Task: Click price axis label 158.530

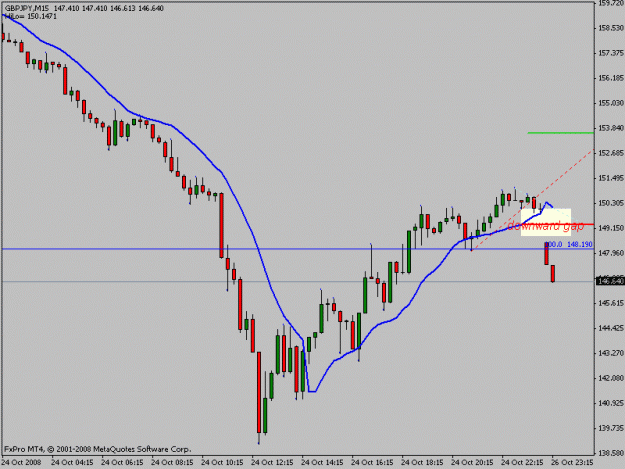Action: (611, 28)
